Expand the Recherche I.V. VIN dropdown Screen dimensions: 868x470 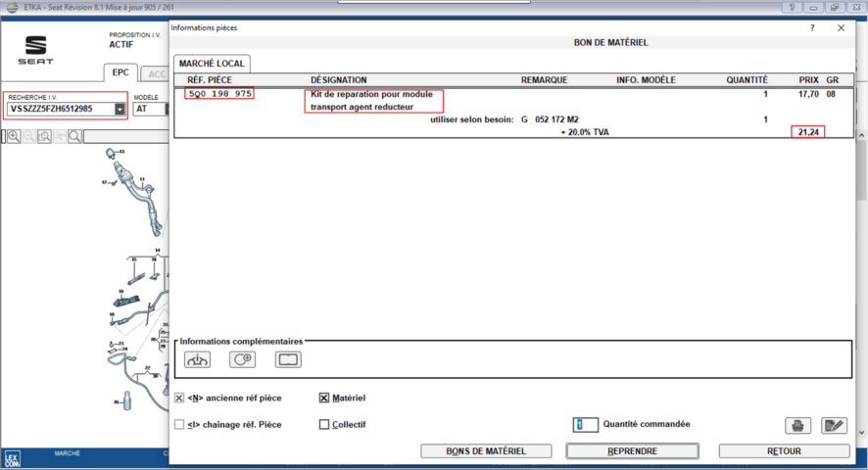[120, 109]
